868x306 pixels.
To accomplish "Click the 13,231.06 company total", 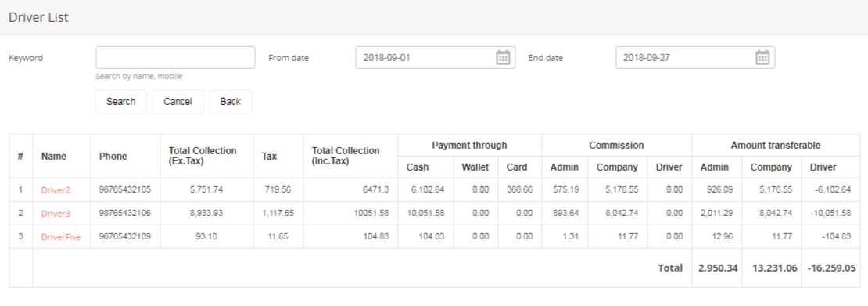I will 774,268.
